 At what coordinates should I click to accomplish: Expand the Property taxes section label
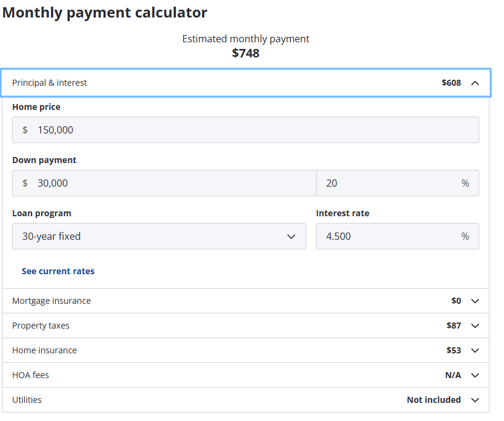[40, 326]
